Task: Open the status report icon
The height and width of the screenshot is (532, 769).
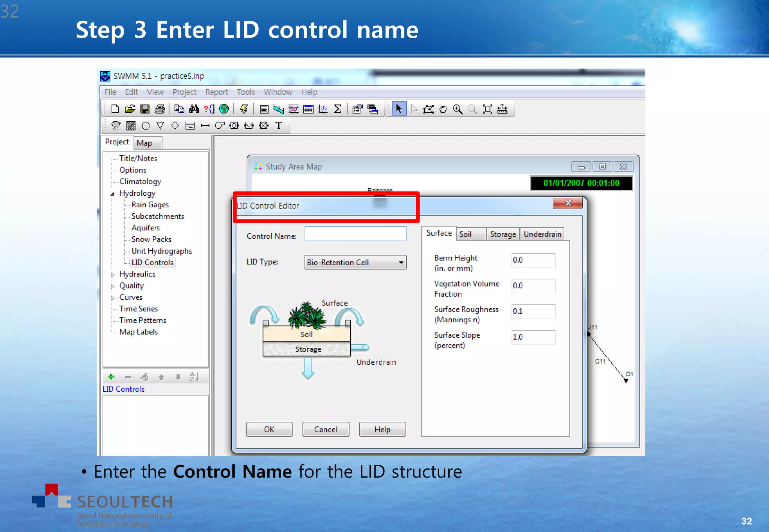Action: (264, 109)
